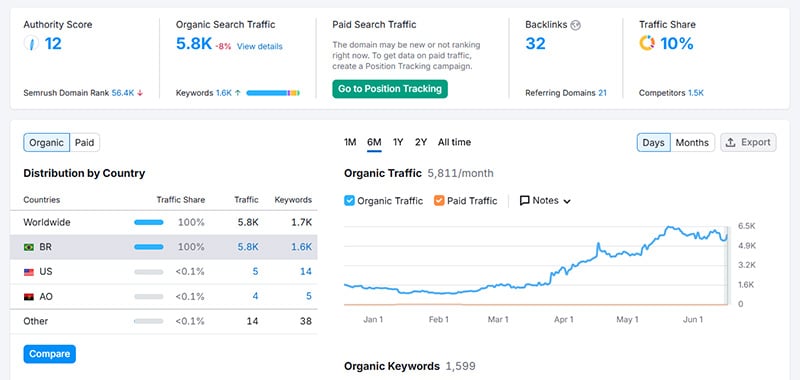Screen dimensions: 800x380
Task: Click the Export upload icon
Action: (x=731, y=142)
